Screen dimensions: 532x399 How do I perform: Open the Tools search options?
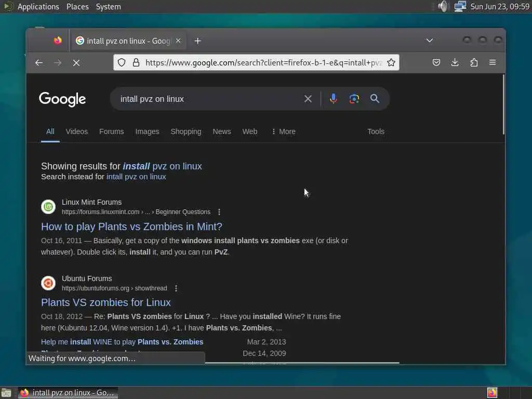[376, 131]
